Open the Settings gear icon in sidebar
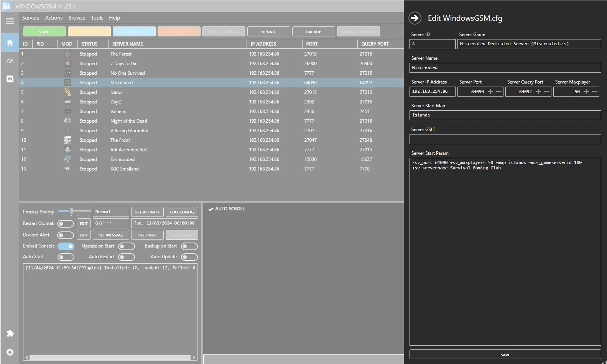This screenshot has height=364, width=607. tap(10, 352)
